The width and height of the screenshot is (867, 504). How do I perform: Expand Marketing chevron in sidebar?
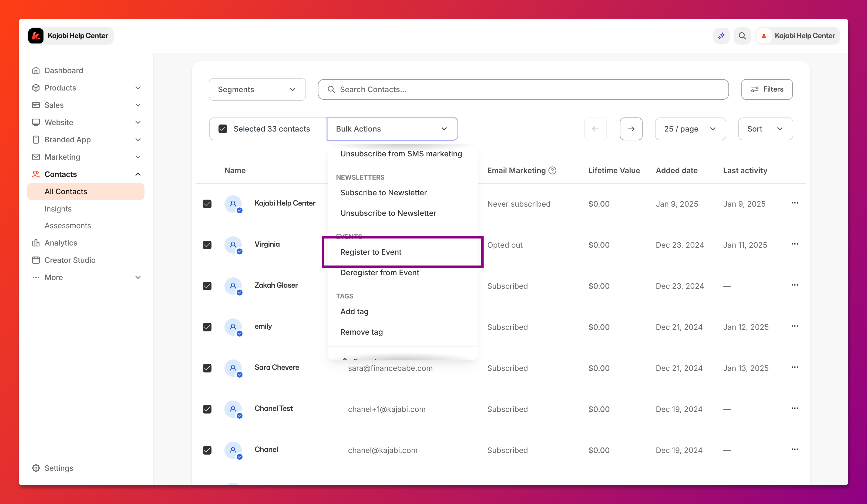[138, 157]
